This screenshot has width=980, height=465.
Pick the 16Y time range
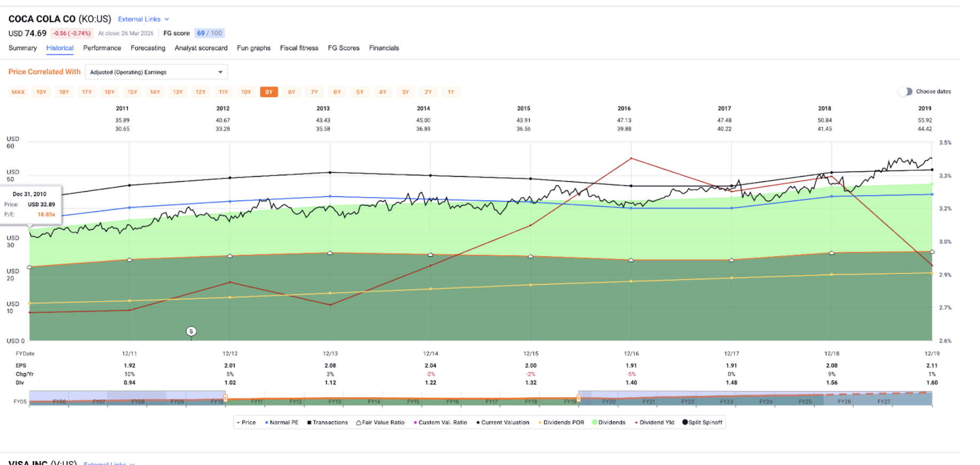110,92
